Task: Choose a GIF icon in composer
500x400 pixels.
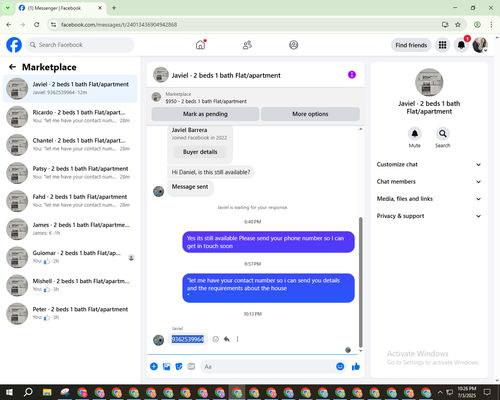Action: (191, 367)
